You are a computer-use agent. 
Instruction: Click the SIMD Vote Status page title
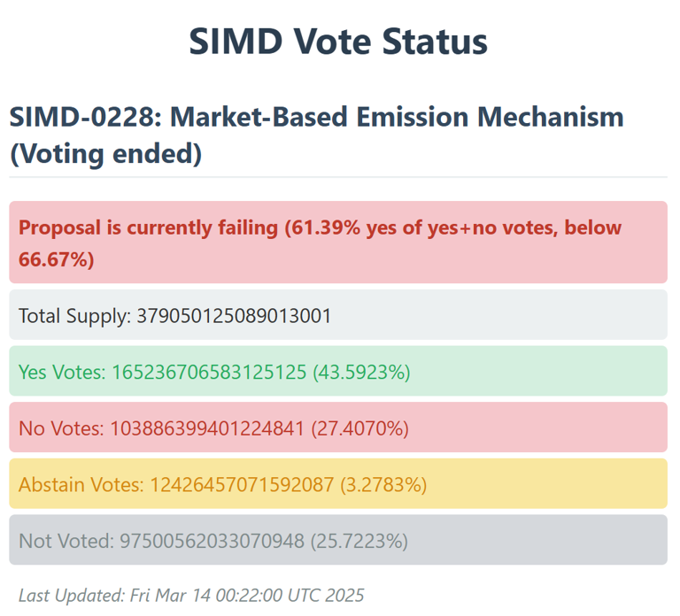pos(339,42)
